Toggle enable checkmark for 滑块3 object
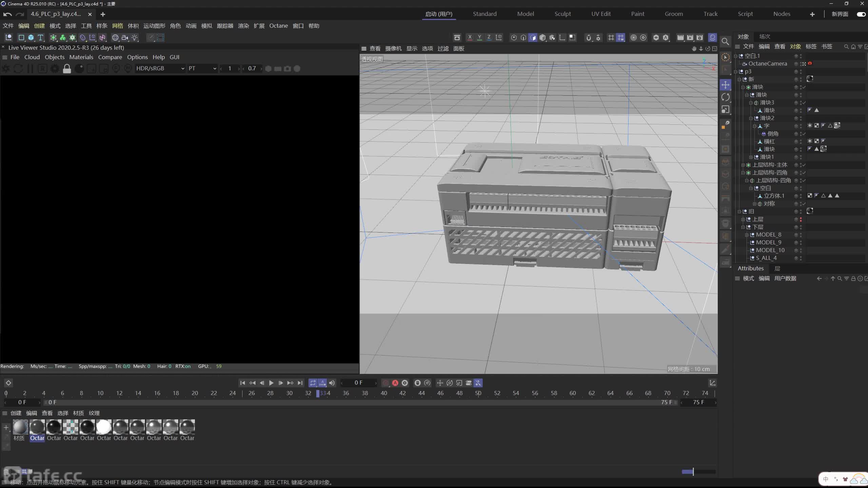 coord(804,103)
